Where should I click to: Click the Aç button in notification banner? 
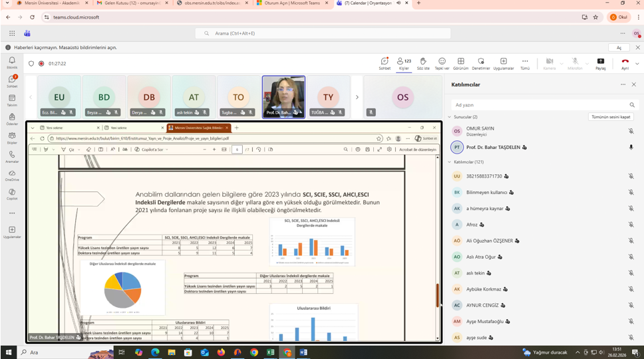pos(618,48)
